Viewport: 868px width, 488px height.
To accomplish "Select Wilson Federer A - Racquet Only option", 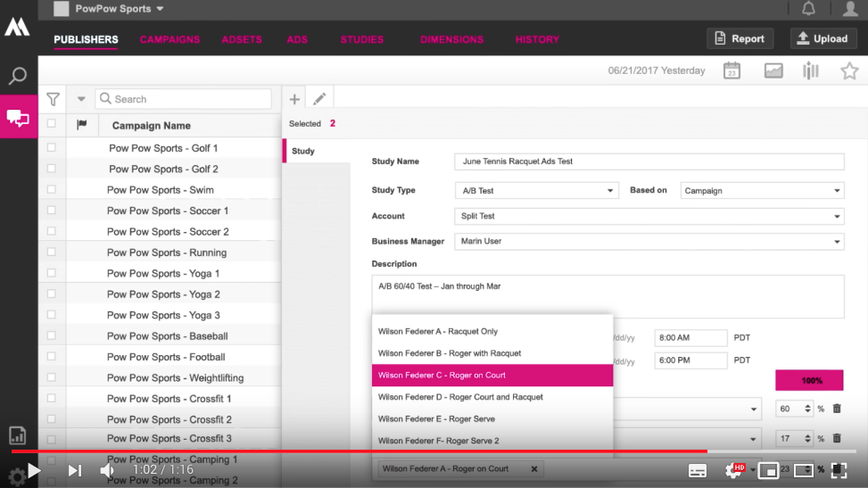I will 492,331.
